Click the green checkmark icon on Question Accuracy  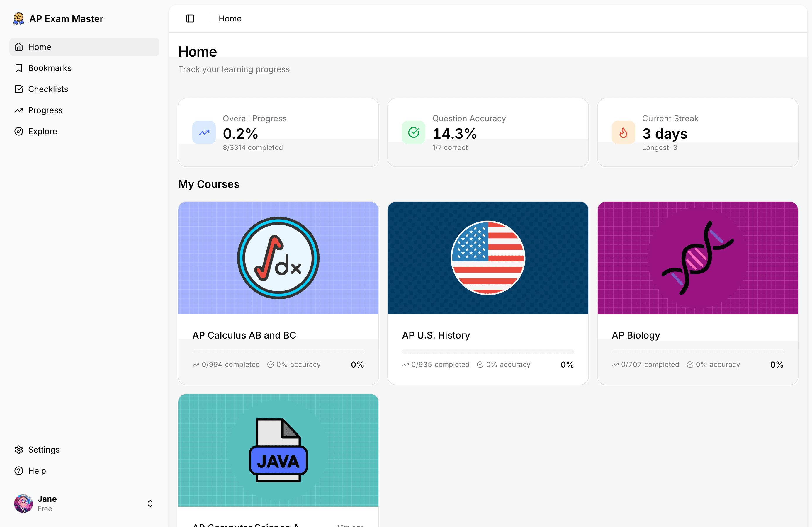(413, 133)
